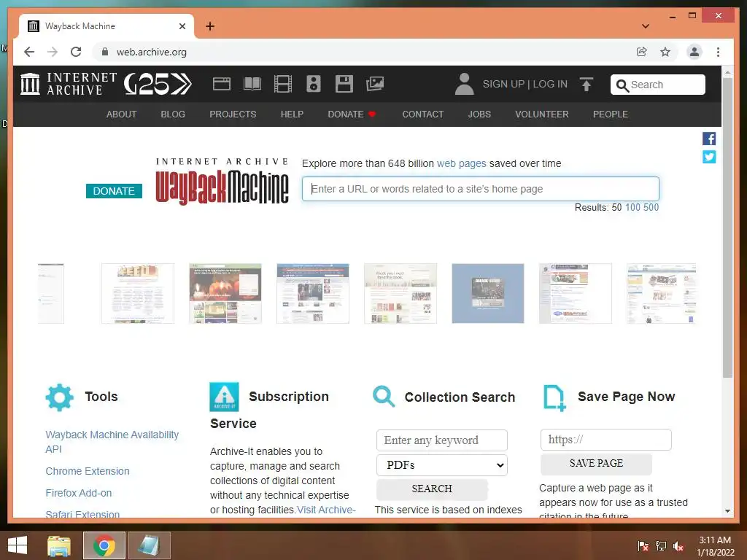Open the Internet Archive home logo
Screen dimensions: 747x560
pyautogui.click(x=68, y=84)
